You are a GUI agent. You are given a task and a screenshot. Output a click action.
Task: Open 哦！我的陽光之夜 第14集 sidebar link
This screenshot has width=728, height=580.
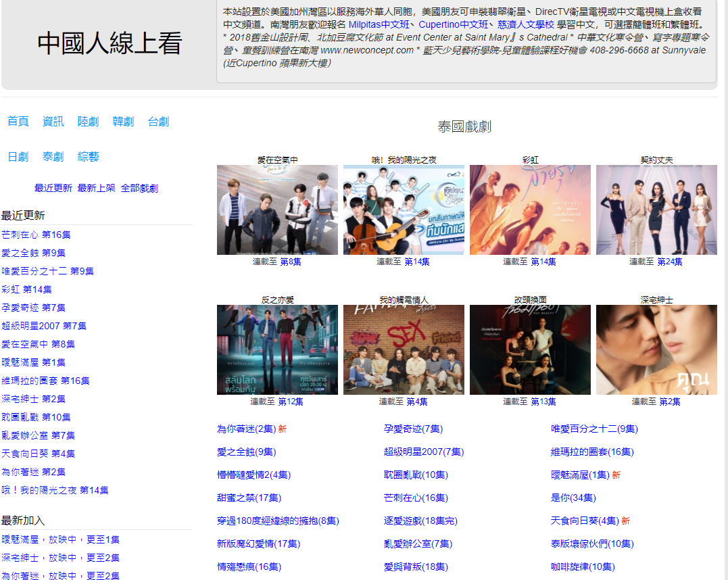[x=55, y=490]
